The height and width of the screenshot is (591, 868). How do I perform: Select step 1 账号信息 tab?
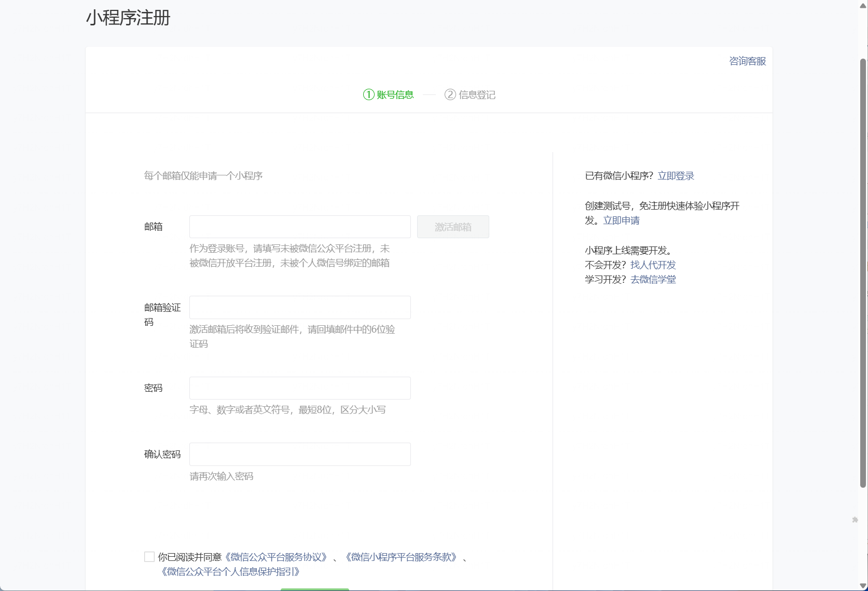[389, 94]
